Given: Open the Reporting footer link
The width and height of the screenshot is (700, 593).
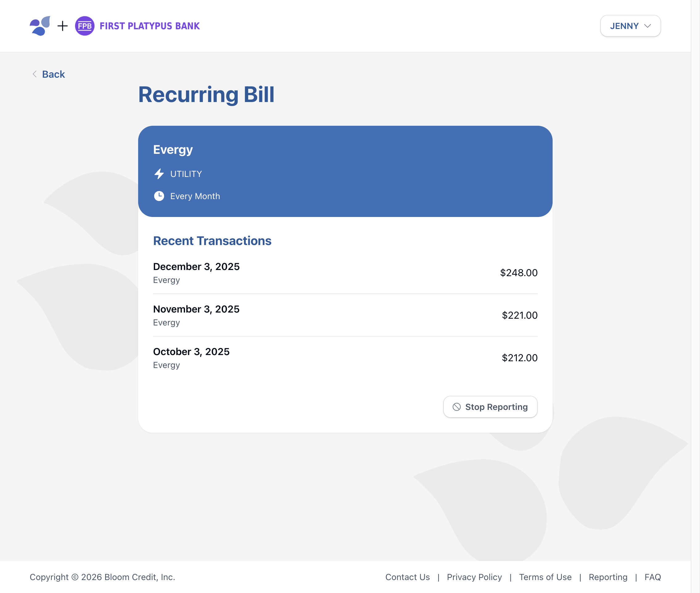Looking at the screenshot, I should coord(607,577).
